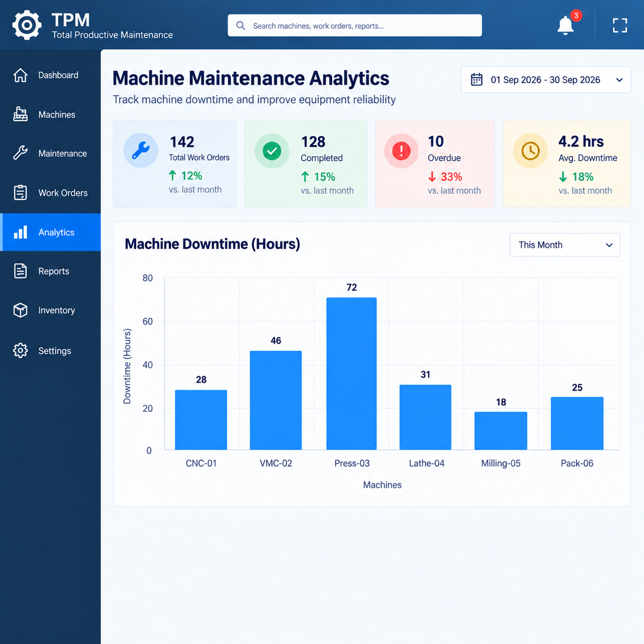
Task: Click green down arrow beside 18%
Action: (x=563, y=177)
